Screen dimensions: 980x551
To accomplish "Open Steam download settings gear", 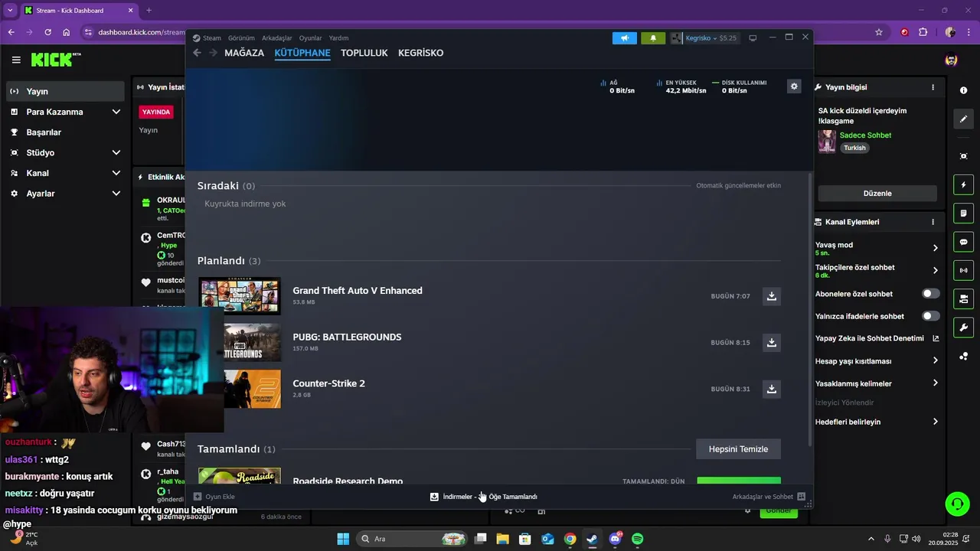I will (794, 86).
